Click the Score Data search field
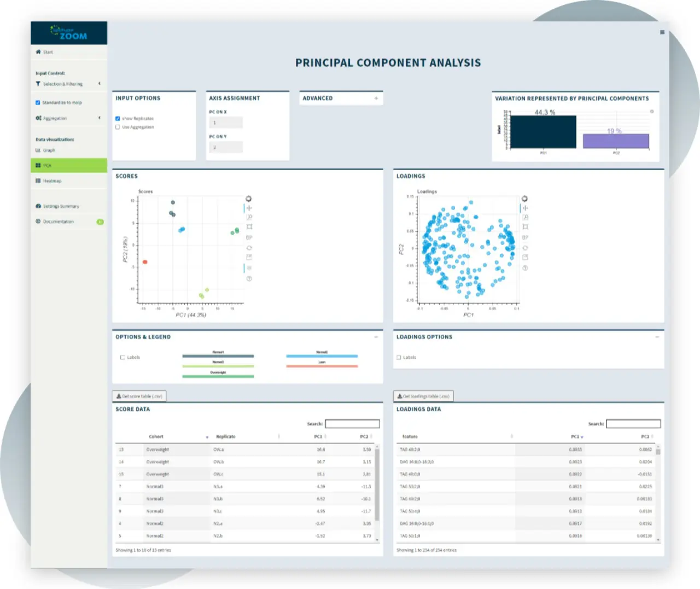 pyautogui.click(x=352, y=424)
